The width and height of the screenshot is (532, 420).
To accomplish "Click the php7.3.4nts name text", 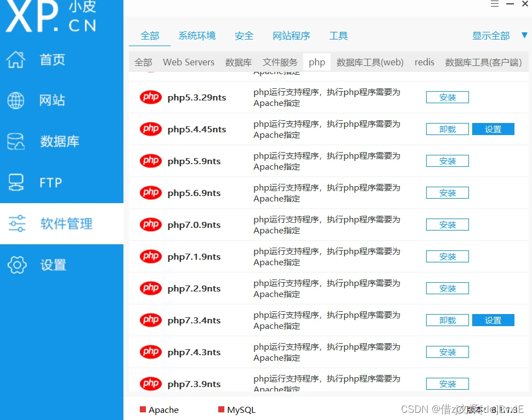I will [194, 320].
